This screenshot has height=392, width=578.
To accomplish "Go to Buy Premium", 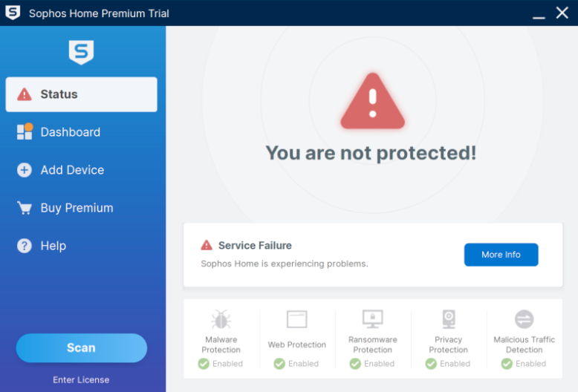I will (x=77, y=208).
